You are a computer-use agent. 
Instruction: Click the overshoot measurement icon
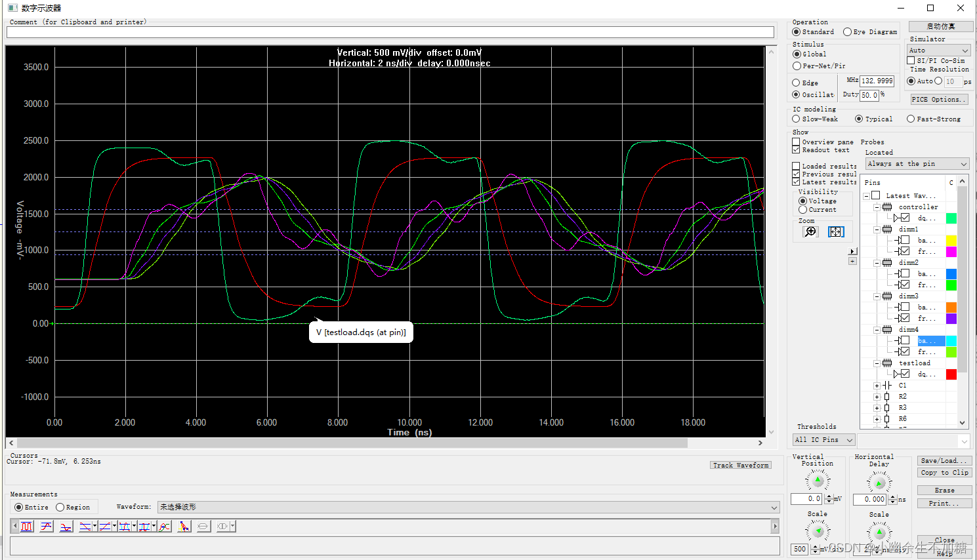(46, 526)
